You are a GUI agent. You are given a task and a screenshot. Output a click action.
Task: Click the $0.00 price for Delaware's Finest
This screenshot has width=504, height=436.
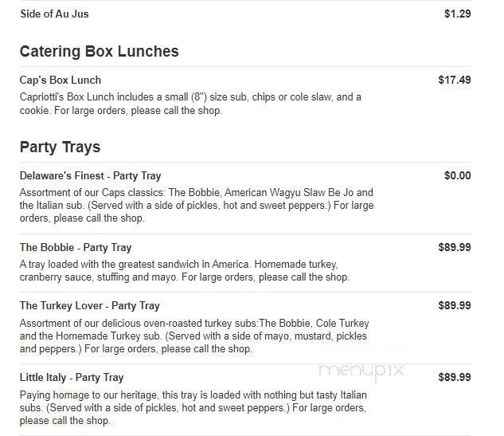[457, 175]
